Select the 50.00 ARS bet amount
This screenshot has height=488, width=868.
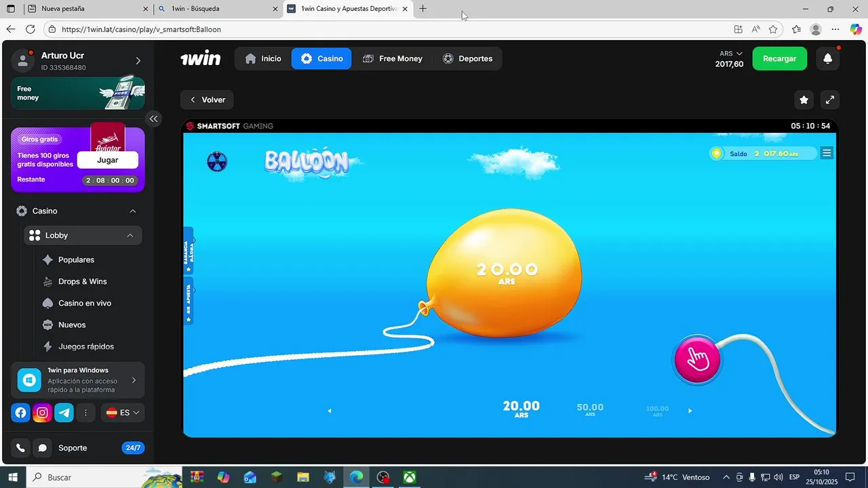590,409
